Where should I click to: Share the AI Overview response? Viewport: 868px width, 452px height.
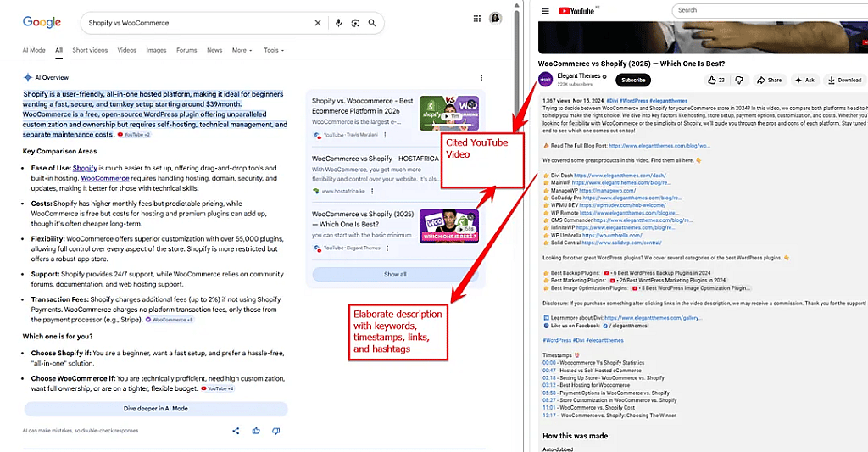(236, 431)
